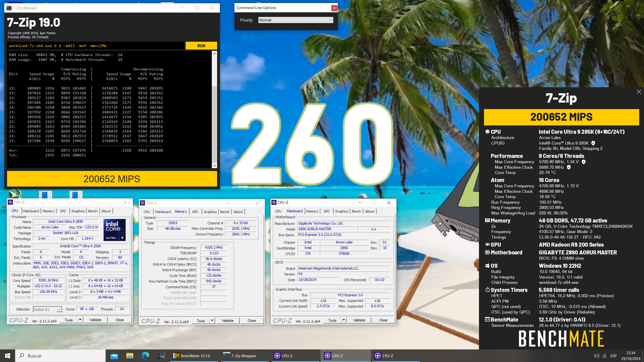The height and width of the screenshot is (362, 644).
Task: Click the Intel Core Ultra 9 logo in CPU-Z
Action: pos(114,230)
